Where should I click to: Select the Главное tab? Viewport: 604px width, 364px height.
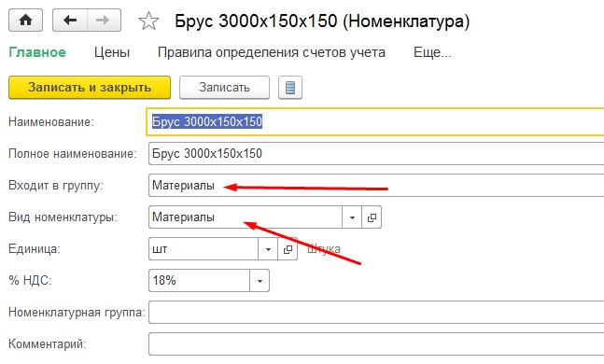click(37, 52)
